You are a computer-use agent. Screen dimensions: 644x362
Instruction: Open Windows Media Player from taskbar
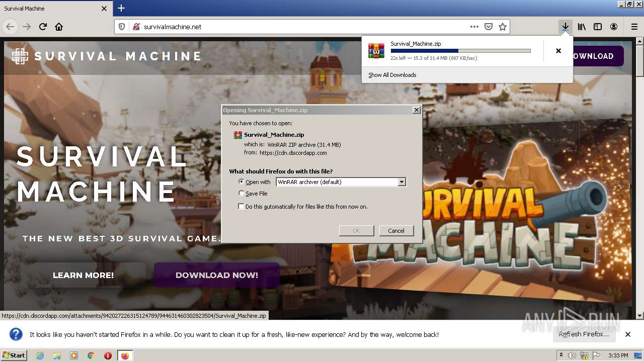click(74, 355)
